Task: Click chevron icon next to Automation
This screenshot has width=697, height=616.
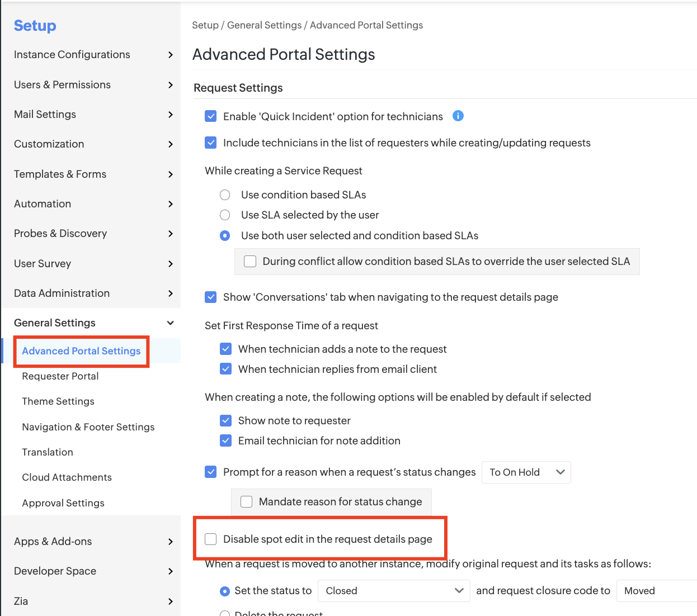Action: tap(171, 204)
